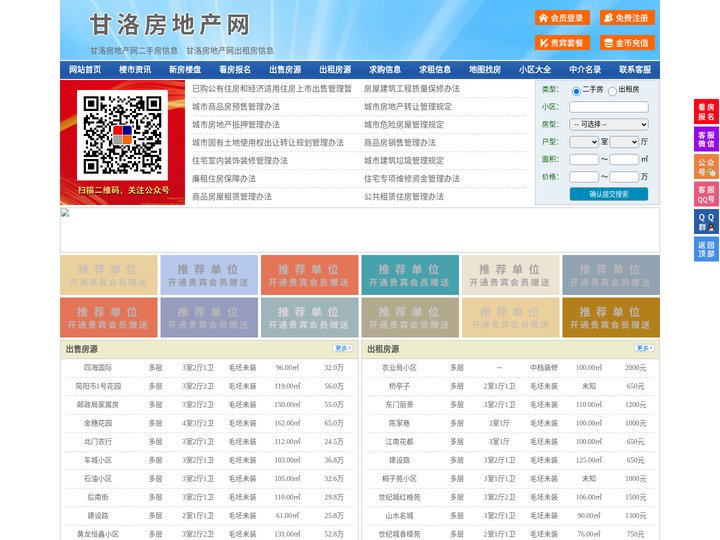Screen dimensions: 720x540
Task: Open the 金穗花园 sale listing
Action: [98, 423]
